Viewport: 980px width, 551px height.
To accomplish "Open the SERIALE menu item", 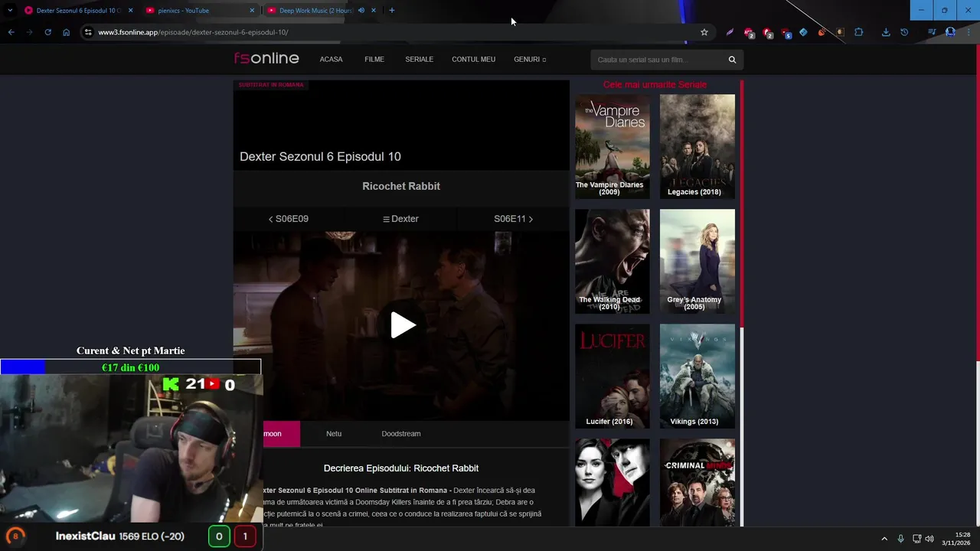I will [419, 60].
